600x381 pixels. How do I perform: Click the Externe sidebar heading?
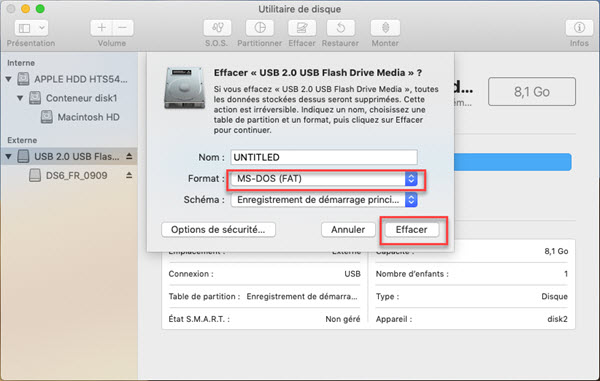22,140
